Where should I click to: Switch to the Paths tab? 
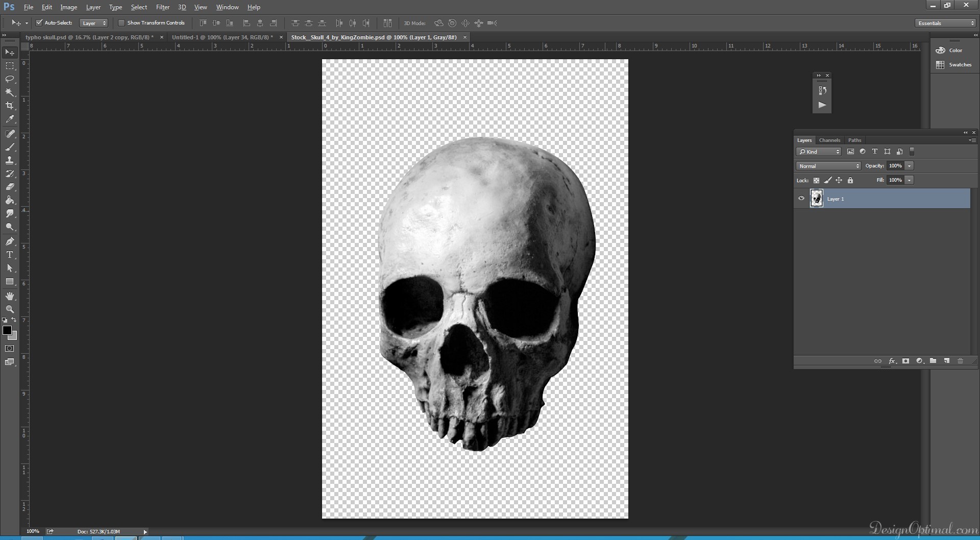pyautogui.click(x=854, y=140)
